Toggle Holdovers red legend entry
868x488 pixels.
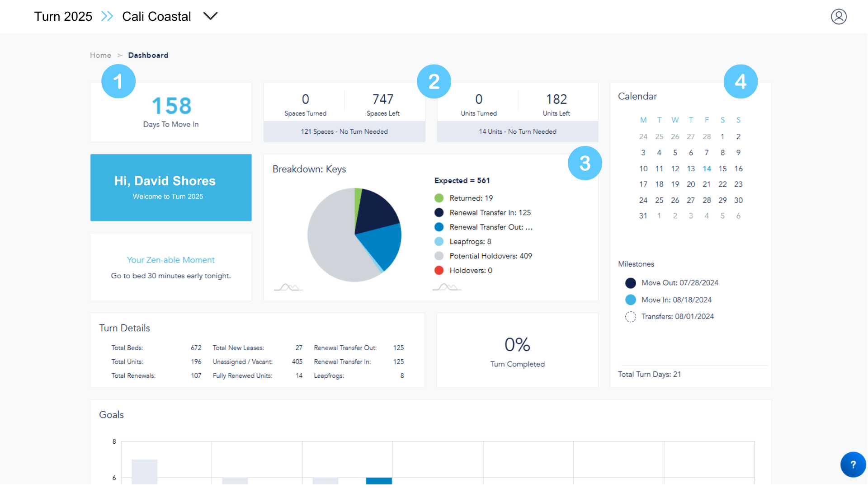[470, 270]
